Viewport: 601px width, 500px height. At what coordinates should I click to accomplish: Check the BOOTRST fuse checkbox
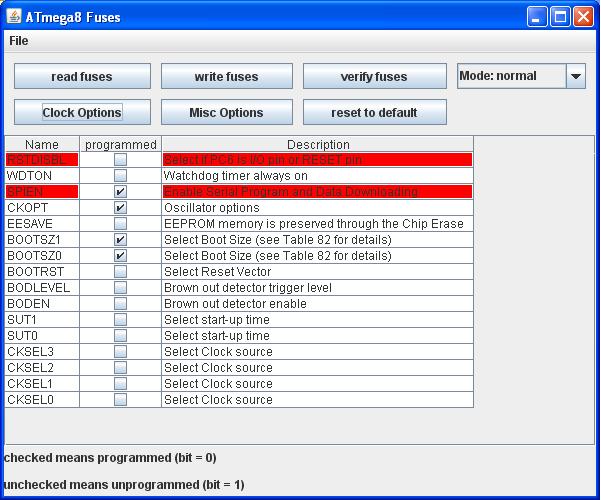point(120,271)
